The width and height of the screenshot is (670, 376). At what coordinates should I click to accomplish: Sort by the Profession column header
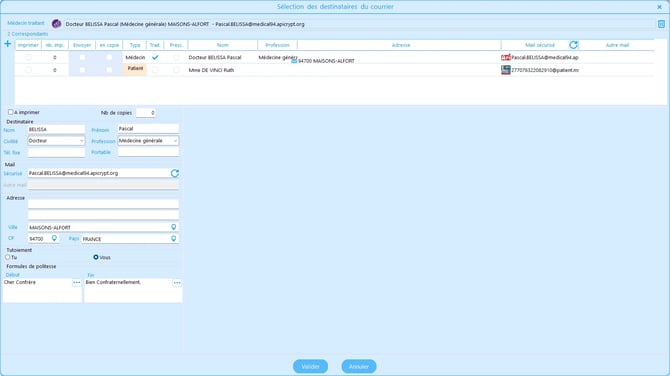277,45
